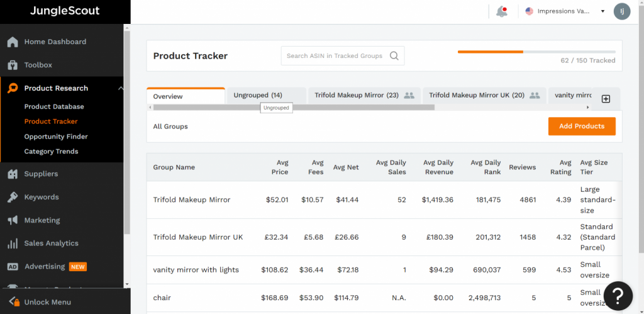Click the Avg Daily Sales column header
644x314 pixels.
391,167
